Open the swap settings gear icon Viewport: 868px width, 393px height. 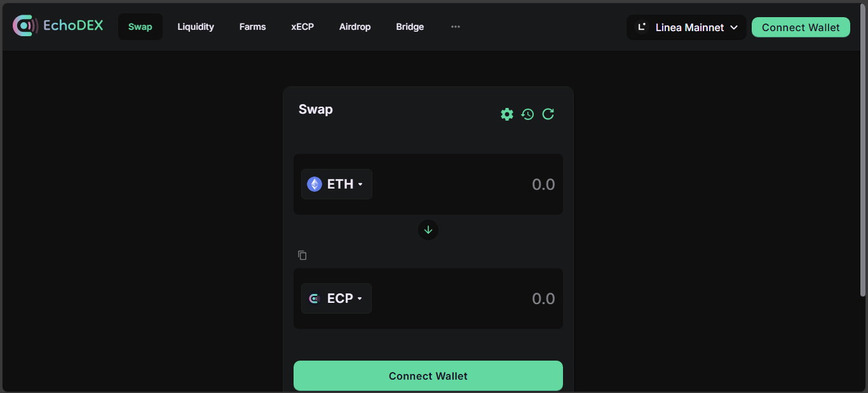coord(507,114)
